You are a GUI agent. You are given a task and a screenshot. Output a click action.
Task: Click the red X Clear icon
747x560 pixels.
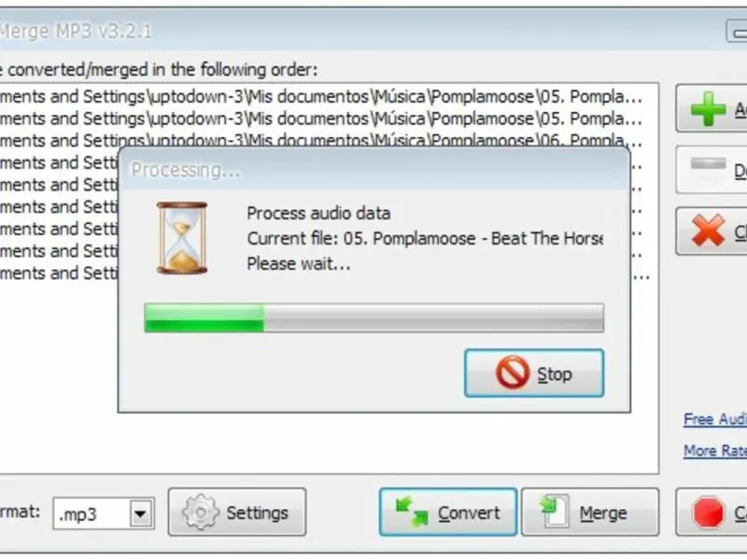coord(708,231)
